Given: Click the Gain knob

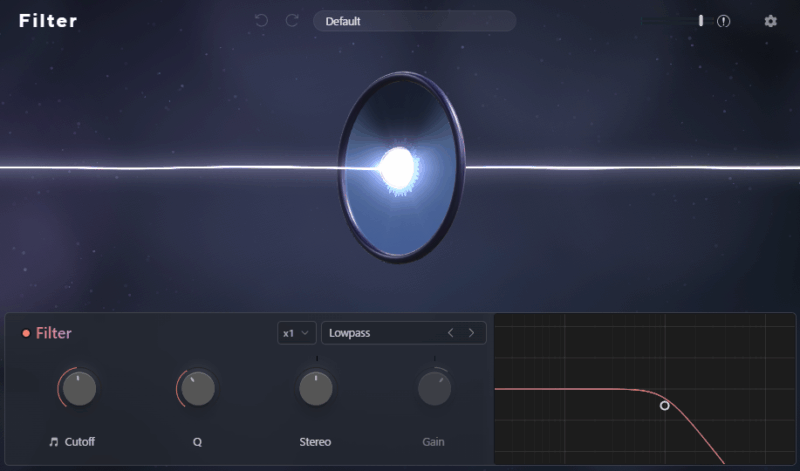Looking at the screenshot, I should (x=434, y=388).
